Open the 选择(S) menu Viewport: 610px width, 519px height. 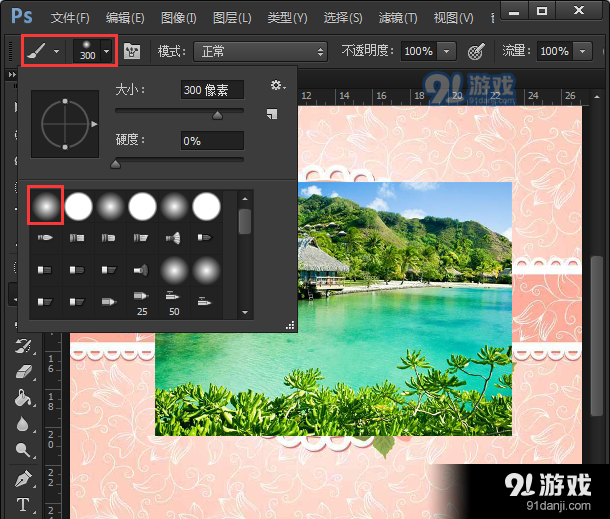343,18
